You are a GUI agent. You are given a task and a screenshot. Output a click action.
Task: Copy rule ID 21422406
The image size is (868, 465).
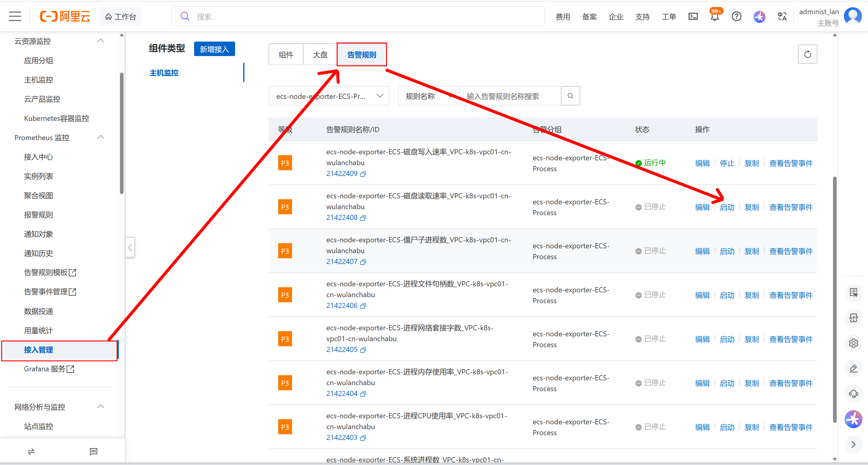pos(363,306)
